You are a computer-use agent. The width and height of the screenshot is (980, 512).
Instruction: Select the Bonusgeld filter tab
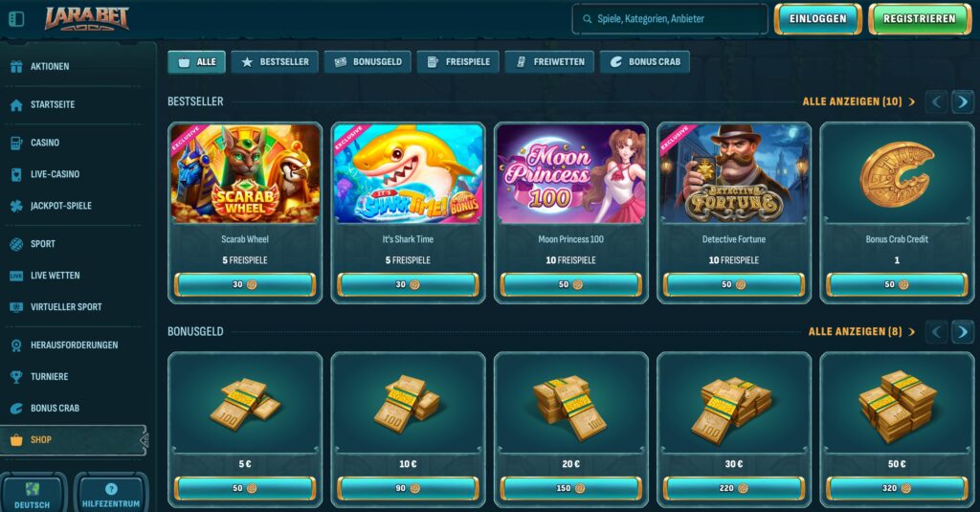pos(368,62)
